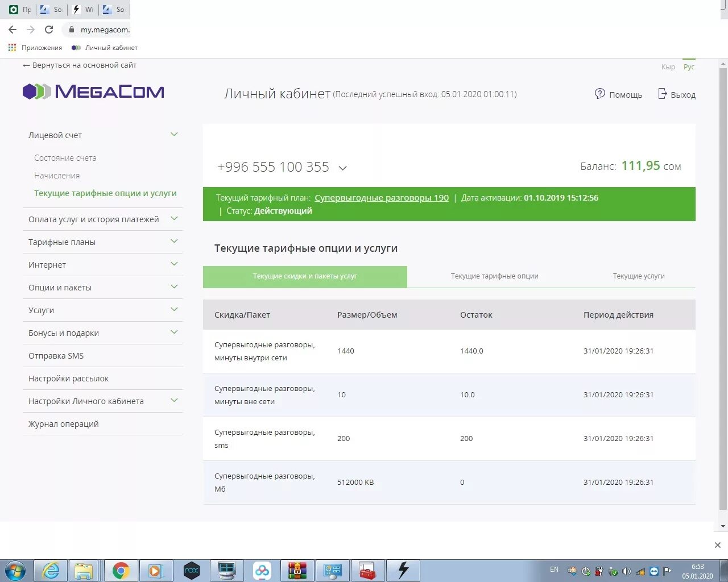Switch to the Текущие услуги tab
Screen dimensions: 728x582
639,276
